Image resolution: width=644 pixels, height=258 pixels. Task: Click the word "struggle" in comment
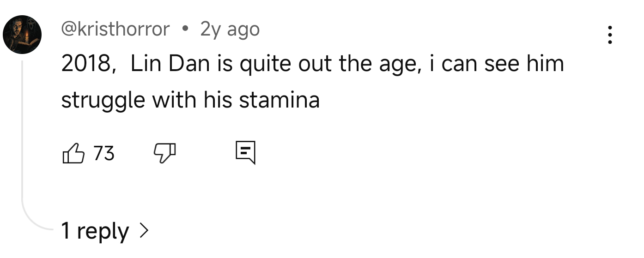pos(103,101)
